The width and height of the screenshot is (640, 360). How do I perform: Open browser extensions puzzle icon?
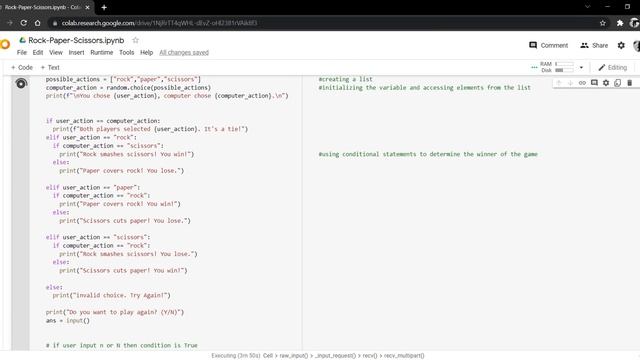click(620, 23)
